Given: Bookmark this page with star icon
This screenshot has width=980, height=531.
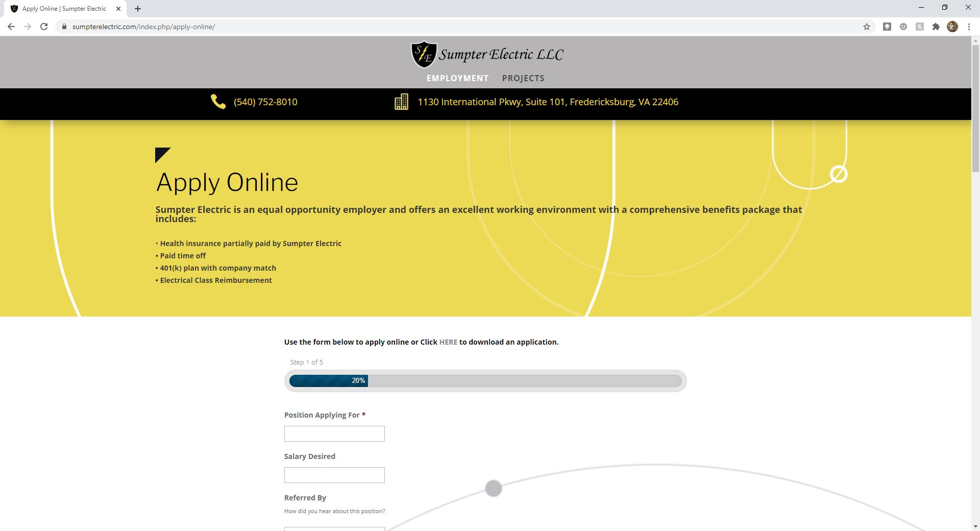Looking at the screenshot, I should pyautogui.click(x=867, y=27).
